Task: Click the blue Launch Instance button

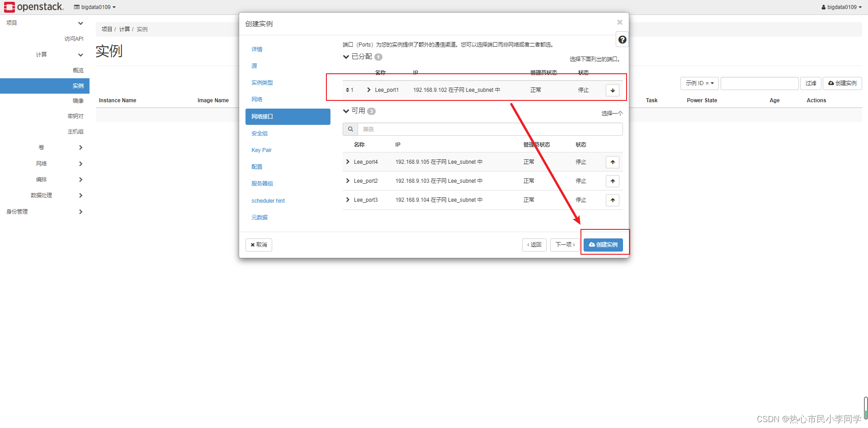Action: (603, 245)
